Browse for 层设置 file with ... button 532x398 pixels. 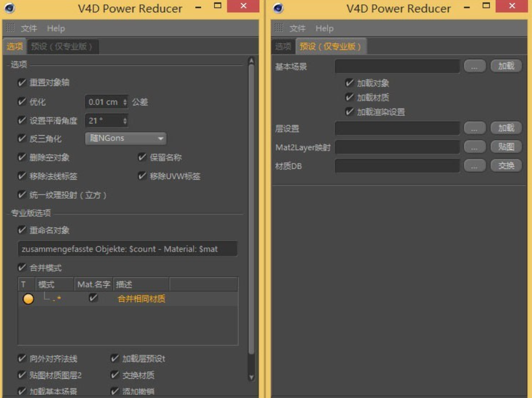pos(475,128)
